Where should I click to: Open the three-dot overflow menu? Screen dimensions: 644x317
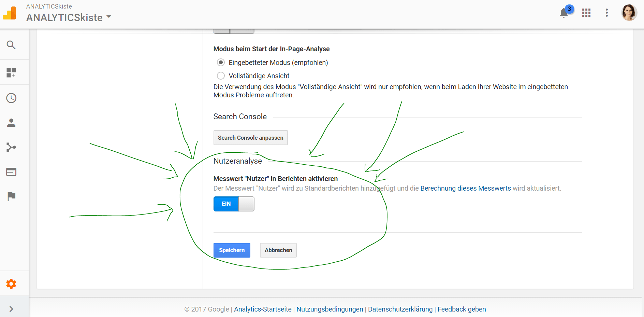click(x=607, y=13)
